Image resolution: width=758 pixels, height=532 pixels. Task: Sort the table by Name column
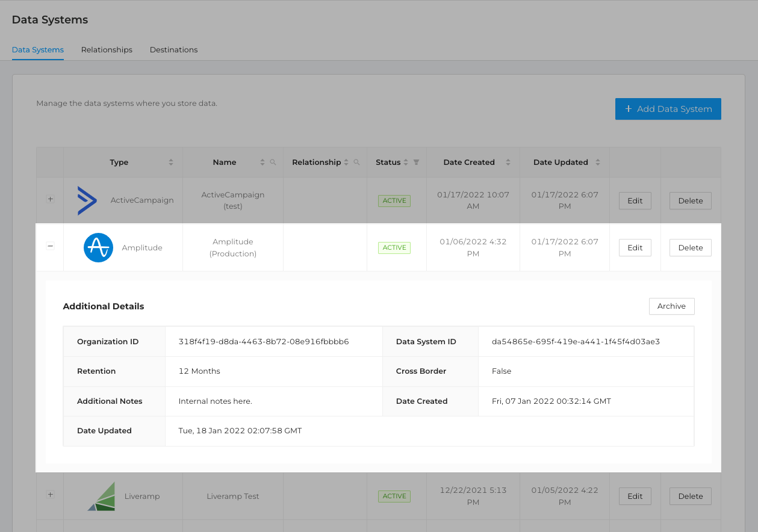262,162
